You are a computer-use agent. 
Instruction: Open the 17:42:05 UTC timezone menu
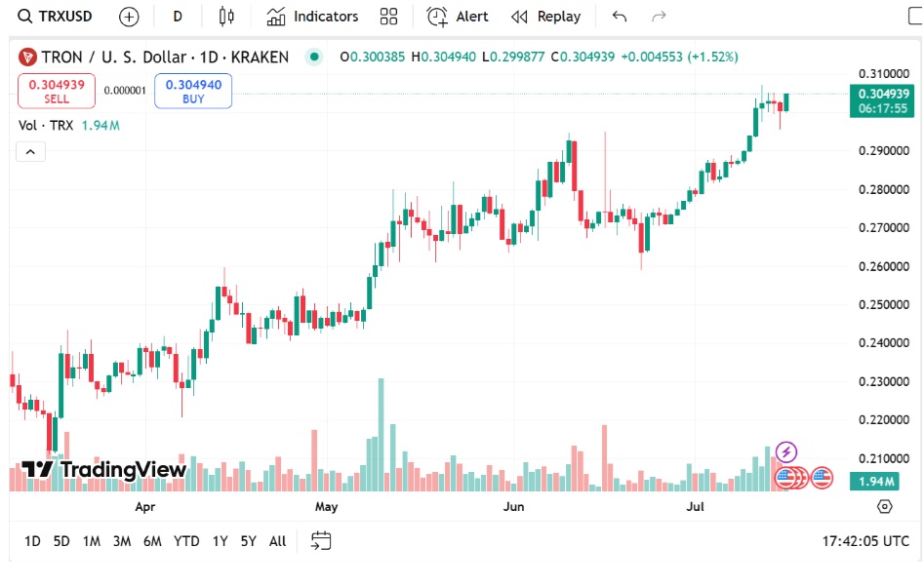click(865, 541)
